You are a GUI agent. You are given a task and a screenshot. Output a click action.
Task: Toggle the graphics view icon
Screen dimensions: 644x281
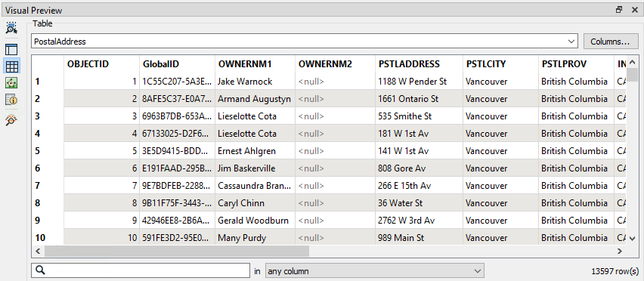(x=11, y=83)
